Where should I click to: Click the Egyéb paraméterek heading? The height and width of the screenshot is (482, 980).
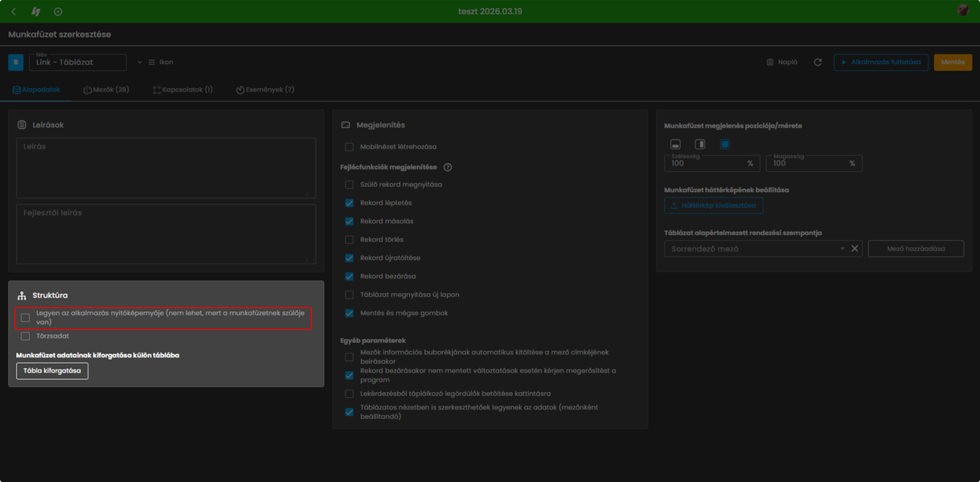373,340
